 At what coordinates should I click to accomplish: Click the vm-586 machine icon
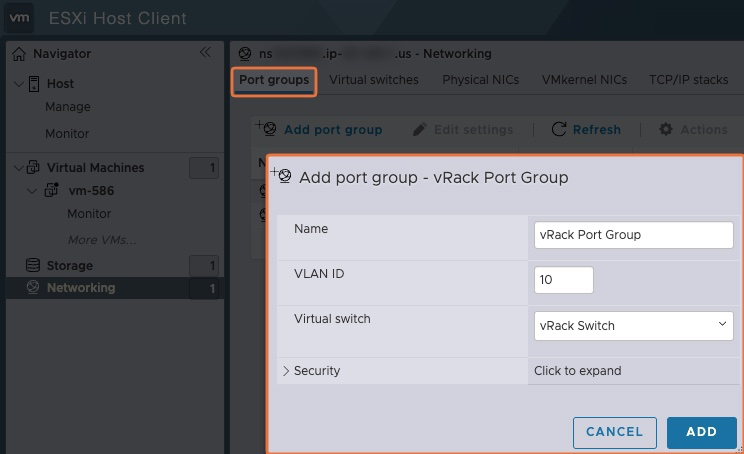[x=51, y=190]
